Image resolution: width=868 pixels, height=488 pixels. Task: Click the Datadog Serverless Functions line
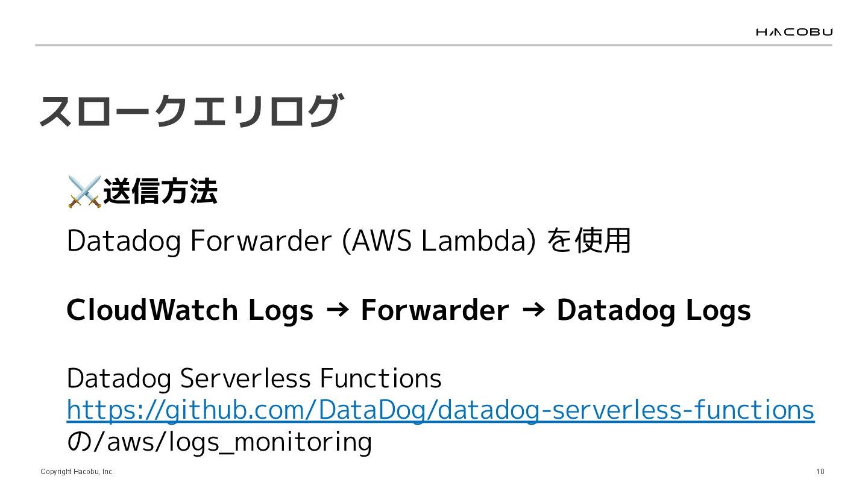click(254, 378)
